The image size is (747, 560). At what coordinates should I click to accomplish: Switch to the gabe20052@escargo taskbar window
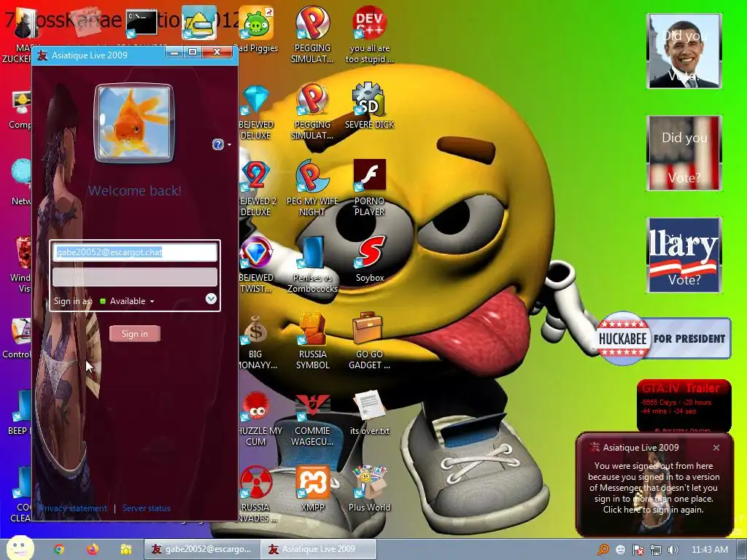(x=203, y=550)
